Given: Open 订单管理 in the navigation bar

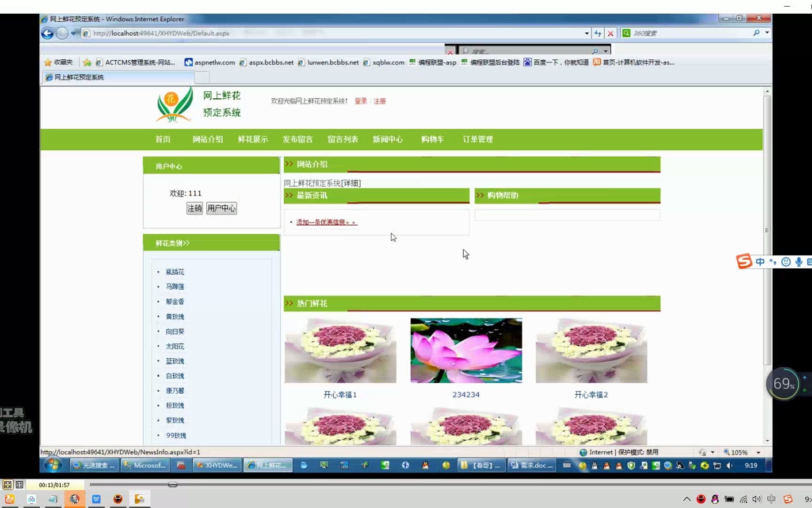Looking at the screenshot, I should [x=478, y=139].
